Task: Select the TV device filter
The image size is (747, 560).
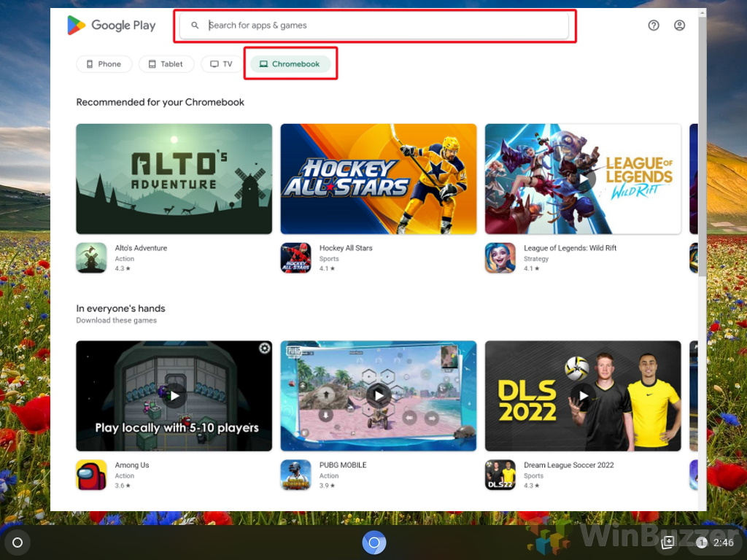Action: pos(222,64)
